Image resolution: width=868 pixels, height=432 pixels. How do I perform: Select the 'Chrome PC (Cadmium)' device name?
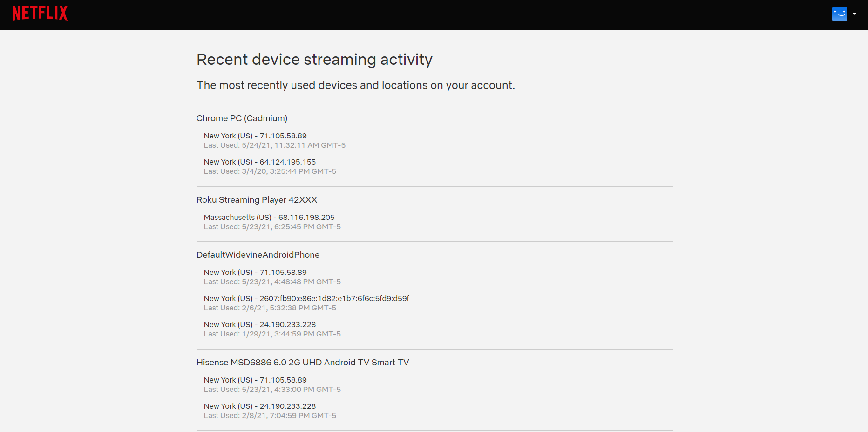pyautogui.click(x=242, y=118)
